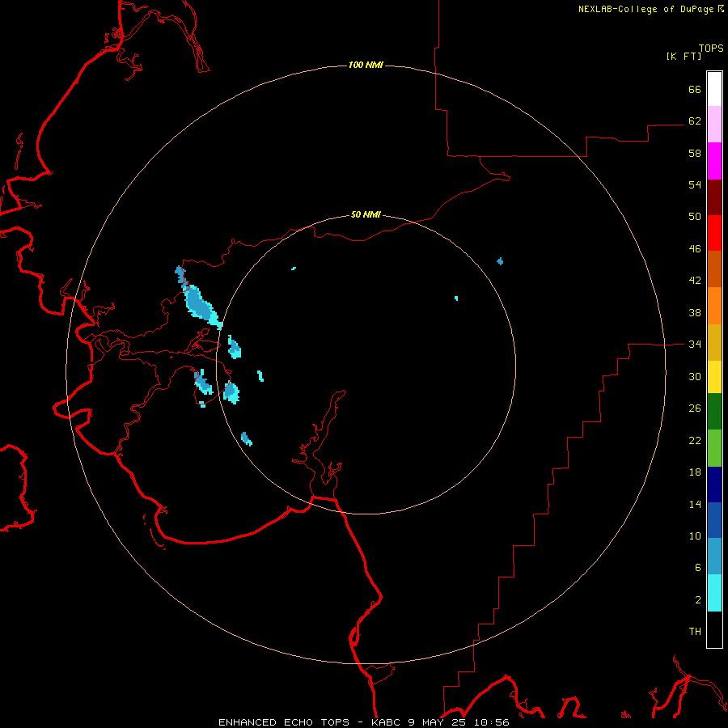
Task: Click the black TH threshold swatch
Action: click(x=714, y=629)
